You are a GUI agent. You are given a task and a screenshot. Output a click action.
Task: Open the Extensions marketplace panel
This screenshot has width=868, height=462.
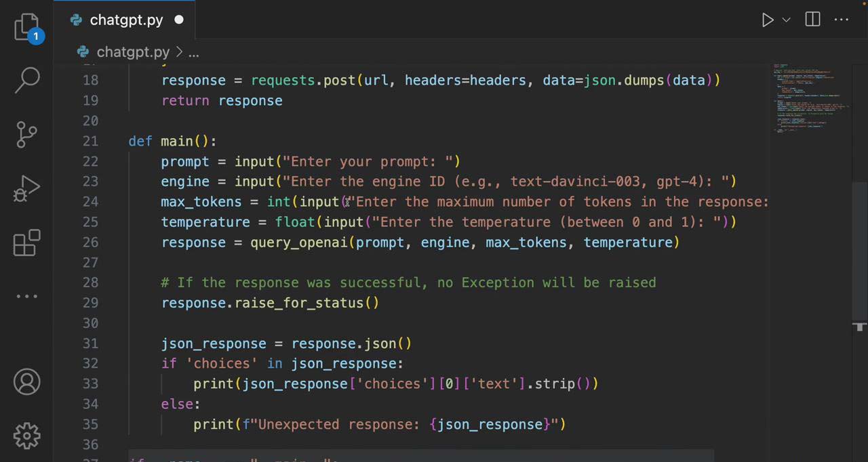[x=27, y=243]
